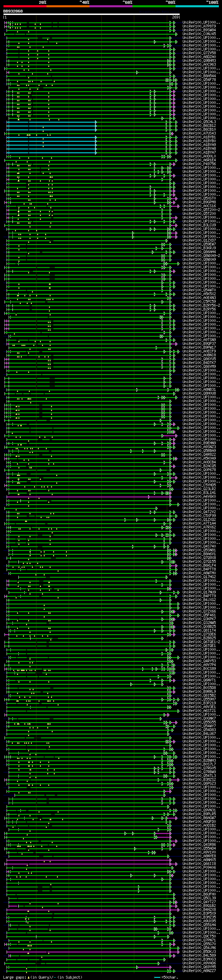Select the UniRef100_B6CB12 label
The width and height of the screenshot is (222, 980).
point(199,125)
